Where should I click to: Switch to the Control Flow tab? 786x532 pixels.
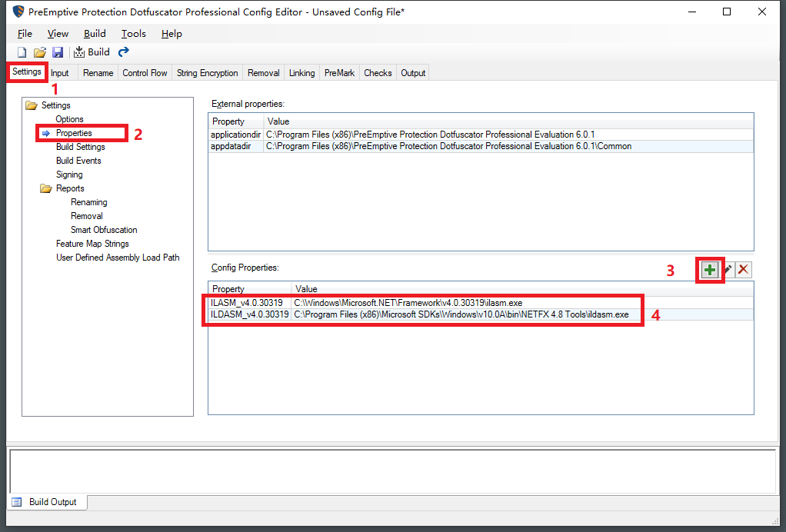tap(145, 73)
